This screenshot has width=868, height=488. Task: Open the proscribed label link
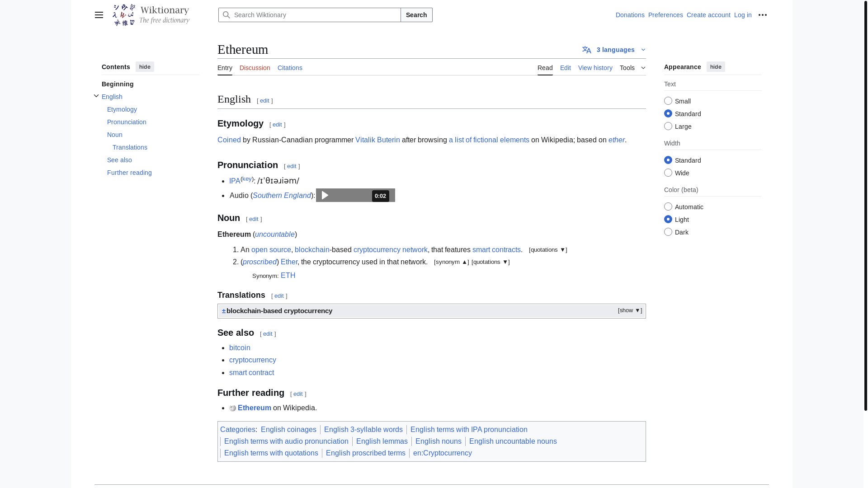click(x=259, y=262)
